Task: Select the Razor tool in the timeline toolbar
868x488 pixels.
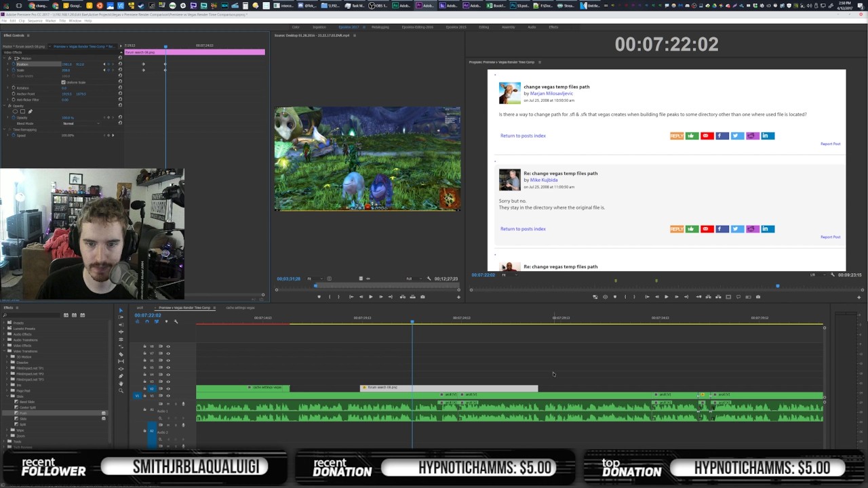Action: coord(121,354)
